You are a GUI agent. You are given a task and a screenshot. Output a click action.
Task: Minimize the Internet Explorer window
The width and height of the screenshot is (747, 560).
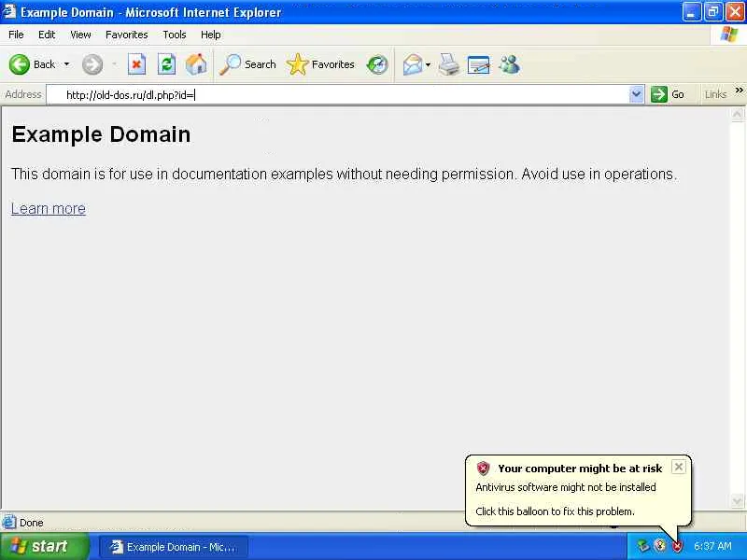tap(691, 12)
